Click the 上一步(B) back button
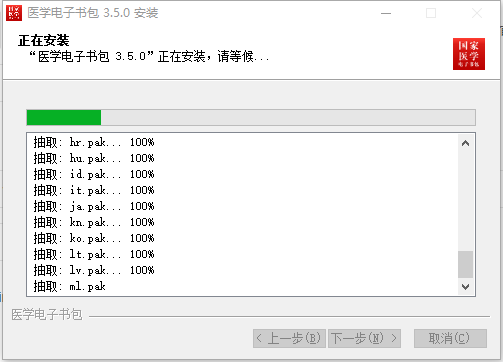Image resolution: width=503 pixels, height=362 pixels. (x=289, y=338)
